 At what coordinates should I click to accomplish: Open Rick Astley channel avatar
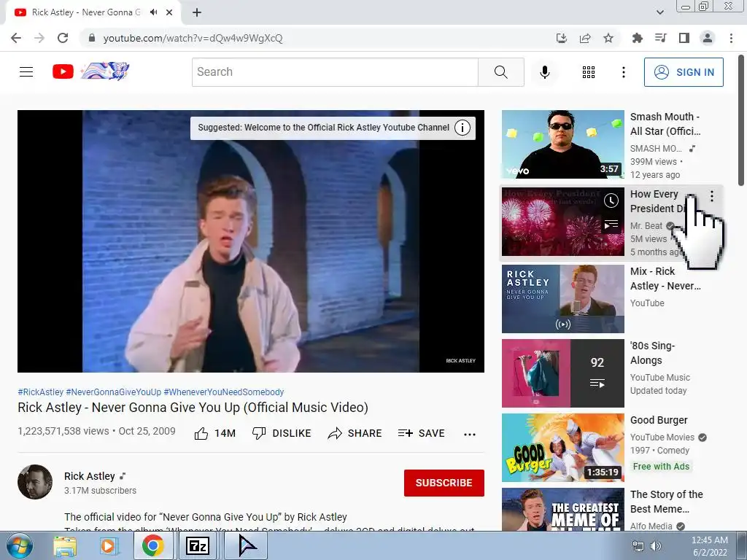(x=35, y=482)
